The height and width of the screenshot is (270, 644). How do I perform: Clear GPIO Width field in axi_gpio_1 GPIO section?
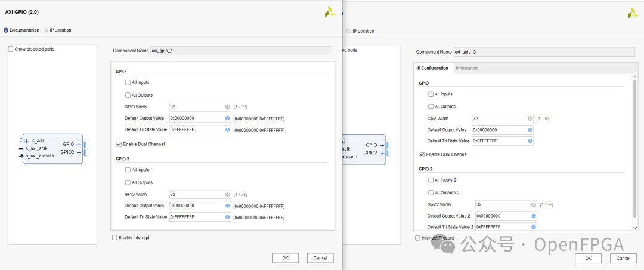(227, 107)
